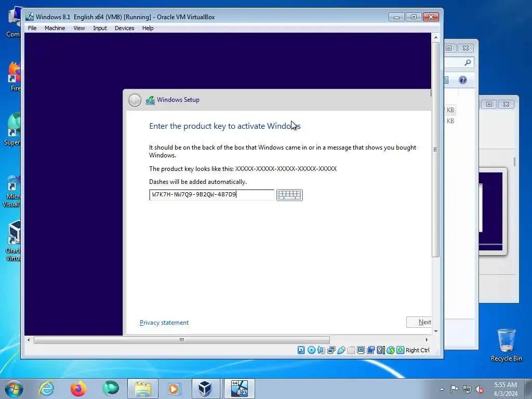Image resolution: width=532 pixels, height=399 pixels.
Task: Click the horizontal scrollbar thumb
Action: click(181, 340)
